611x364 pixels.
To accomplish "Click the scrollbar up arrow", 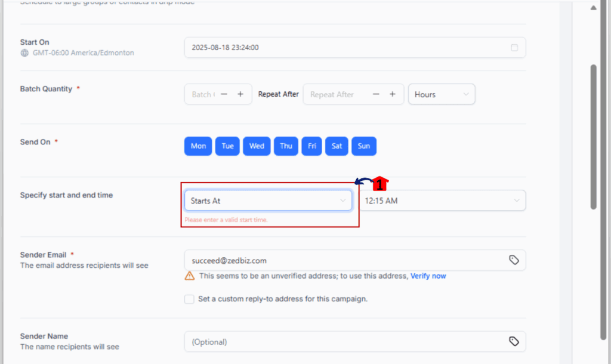I will [x=594, y=7].
